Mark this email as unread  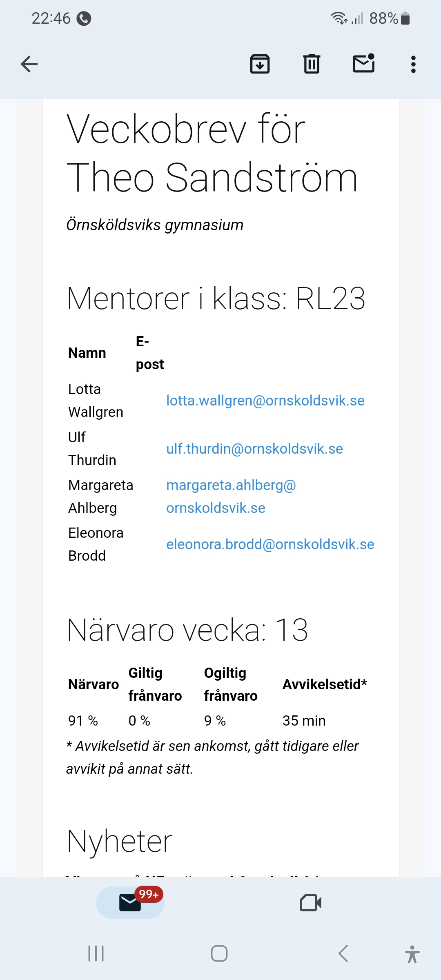pyautogui.click(x=363, y=64)
